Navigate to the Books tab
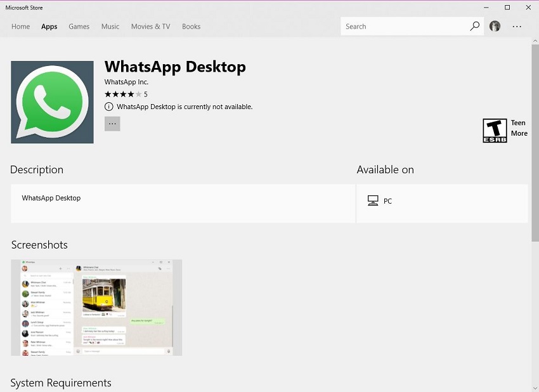 pos(191,27)
